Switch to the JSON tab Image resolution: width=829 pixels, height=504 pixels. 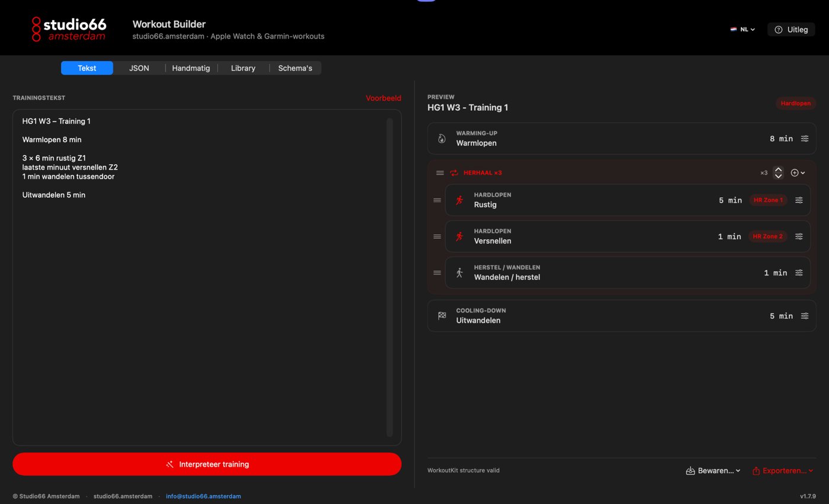[139, 68]
